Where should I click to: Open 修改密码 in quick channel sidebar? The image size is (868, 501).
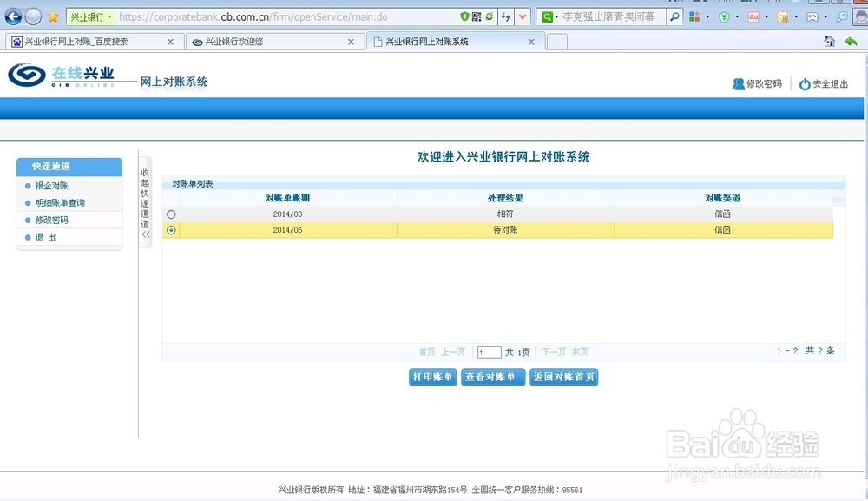pyautogui.click(x=51, y=220)
